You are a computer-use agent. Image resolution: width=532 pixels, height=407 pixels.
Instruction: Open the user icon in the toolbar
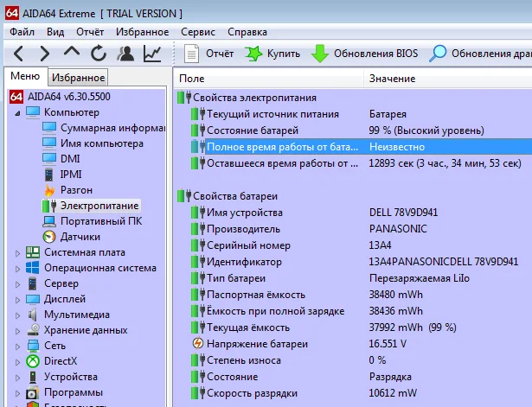[x=125, y=54]
